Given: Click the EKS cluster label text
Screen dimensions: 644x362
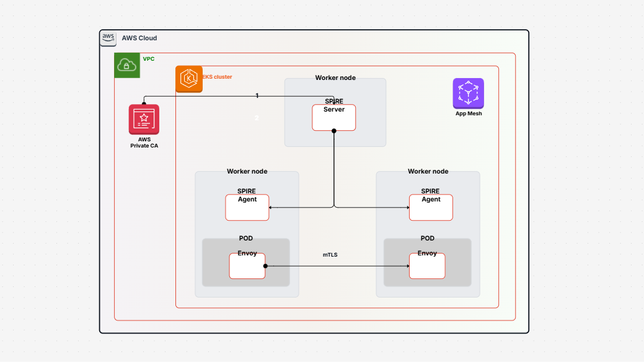Looking at the screenshot, I should pos(218,77).
